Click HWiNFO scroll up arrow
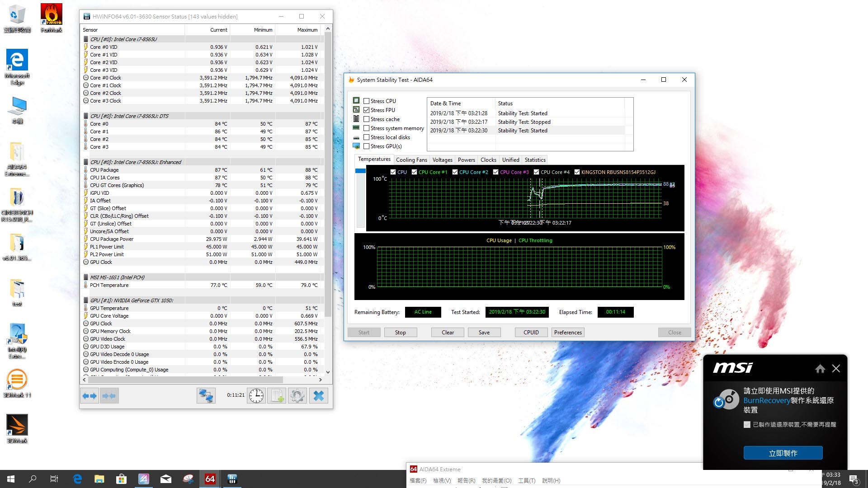The image size is (868, 488). (x=328, y=29)
